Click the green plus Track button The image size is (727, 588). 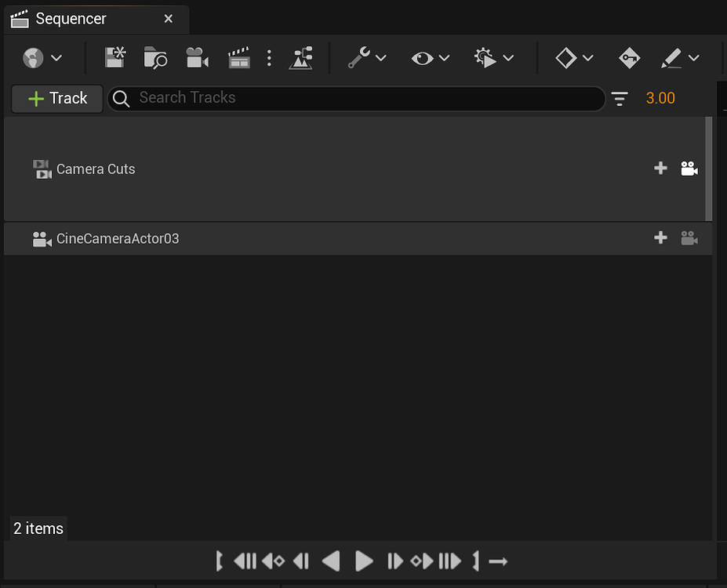click(57, 99)
